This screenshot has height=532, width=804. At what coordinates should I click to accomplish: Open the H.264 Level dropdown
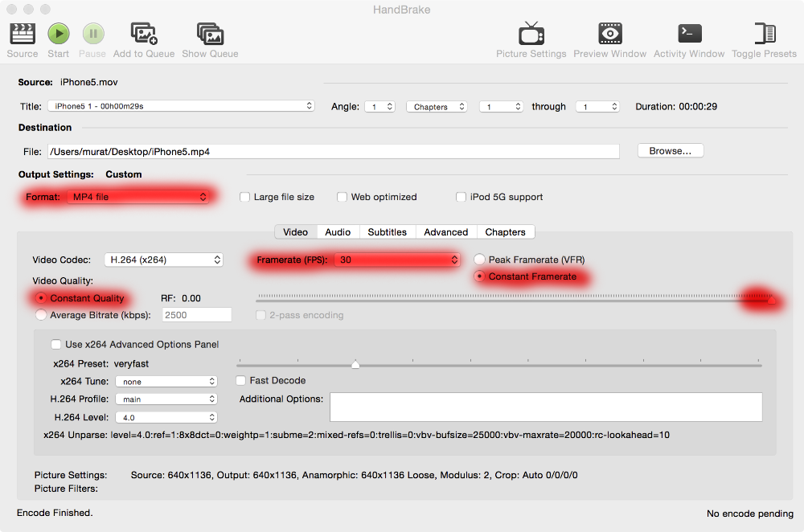click(x=166, y=417)
